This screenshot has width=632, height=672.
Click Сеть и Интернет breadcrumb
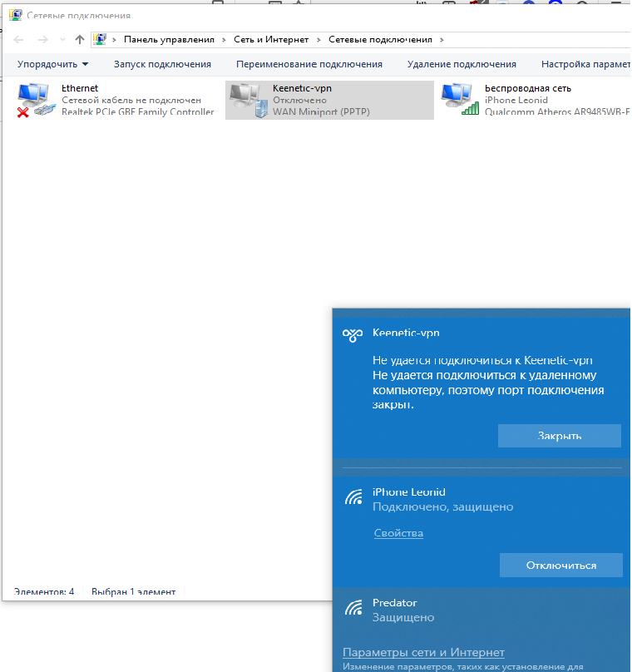point(271,39)
